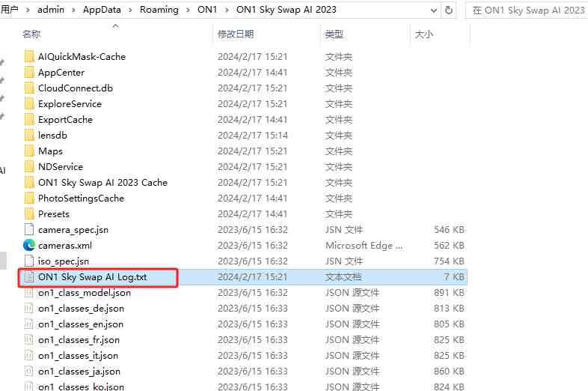The height and width of the screenshot is (391, 588).
Task: Go to the Roaming breadcrumb segment
Action: 159,10
